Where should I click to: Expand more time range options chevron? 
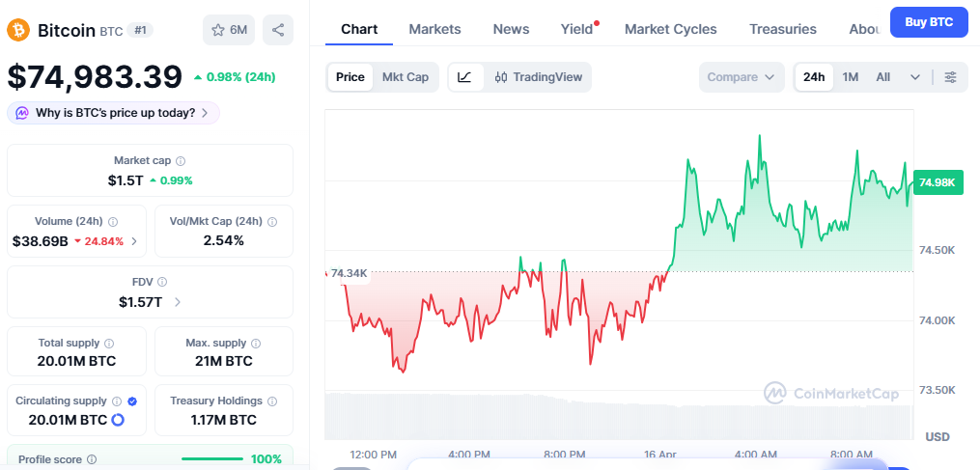pyautogui.click(x=915, y=77)
